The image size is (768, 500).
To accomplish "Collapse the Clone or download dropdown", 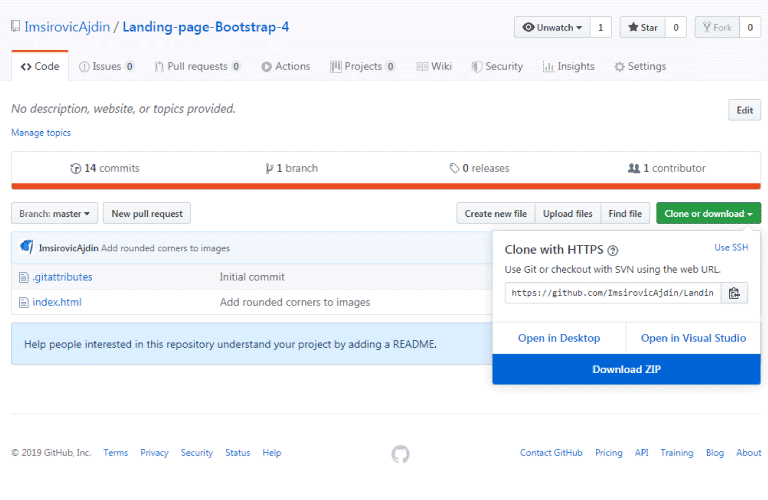I will (708, 214).
